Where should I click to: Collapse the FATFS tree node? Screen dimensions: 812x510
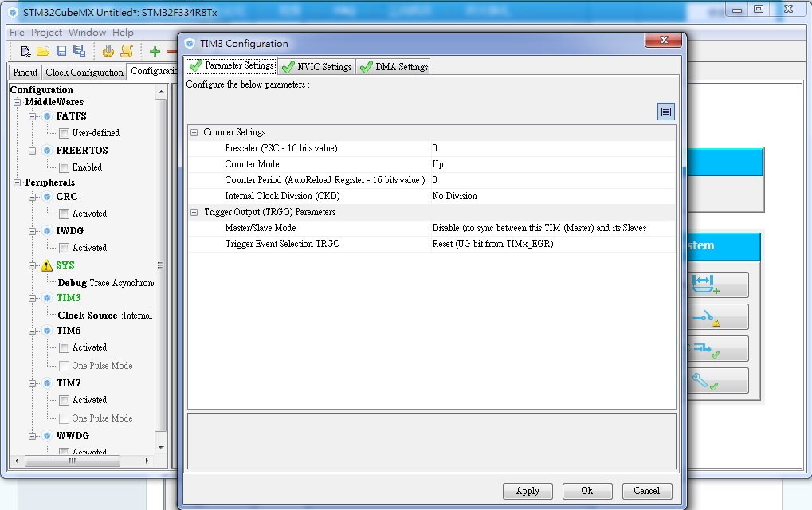[x=32, y=116]
